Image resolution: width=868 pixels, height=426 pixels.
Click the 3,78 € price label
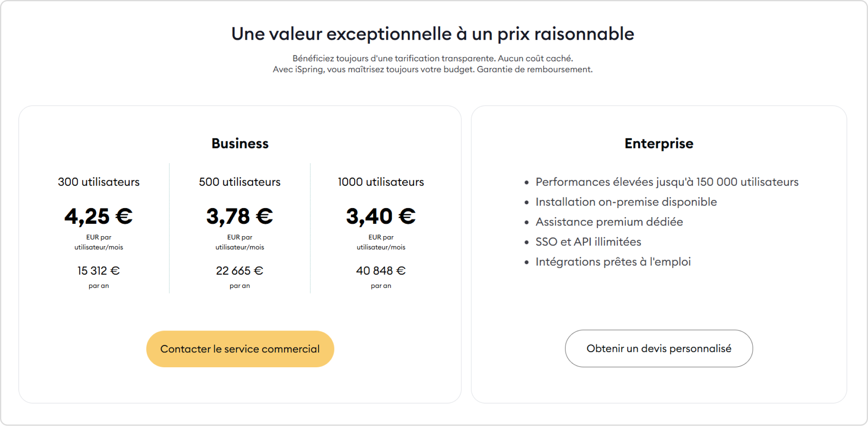coord(239,215)
